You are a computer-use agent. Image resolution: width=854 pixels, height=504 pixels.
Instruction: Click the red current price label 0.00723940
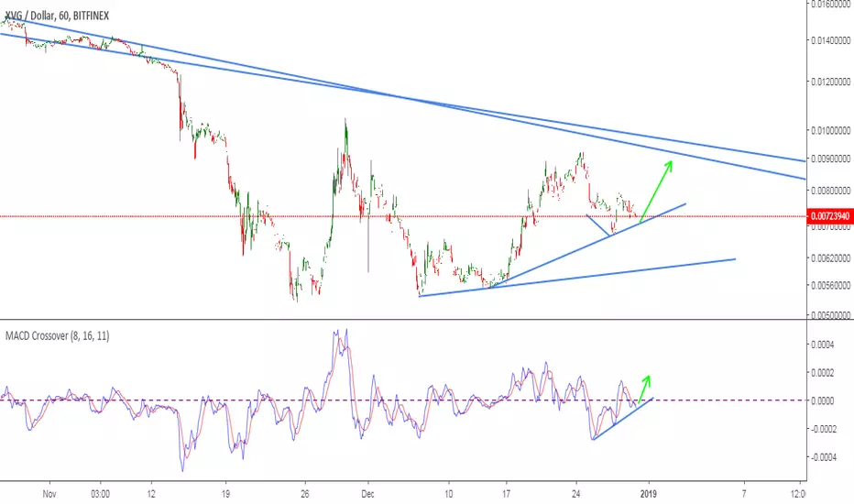click(829, 216)
